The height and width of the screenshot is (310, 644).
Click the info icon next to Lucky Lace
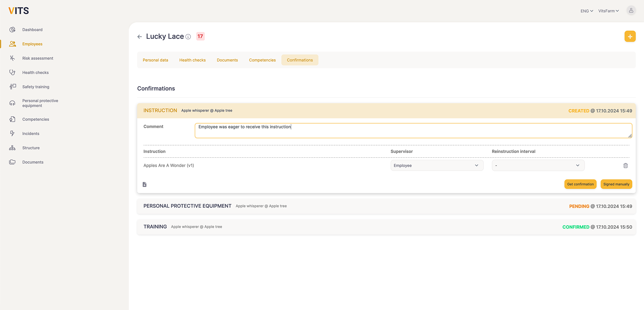[x=188, y=37]
